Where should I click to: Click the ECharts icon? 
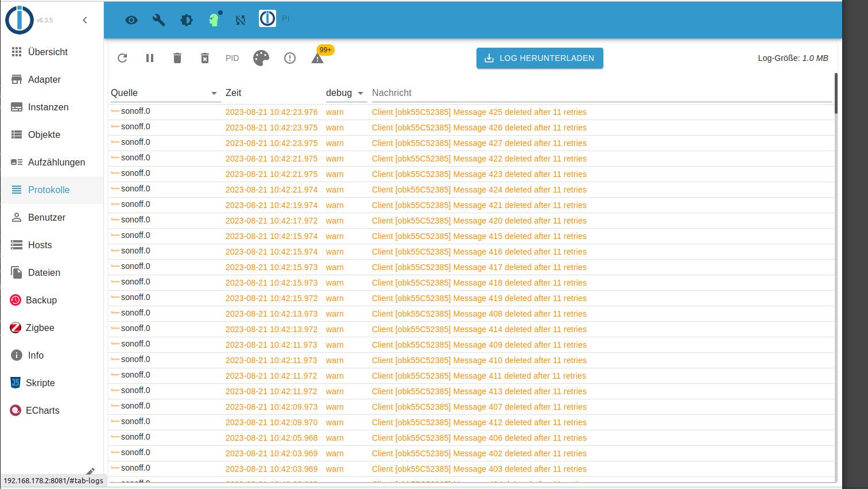pyautogui.click(x=15, y=410)
